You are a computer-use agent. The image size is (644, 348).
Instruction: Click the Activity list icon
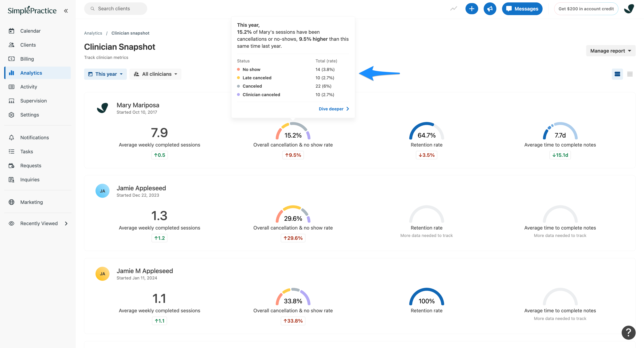point(11,87)
